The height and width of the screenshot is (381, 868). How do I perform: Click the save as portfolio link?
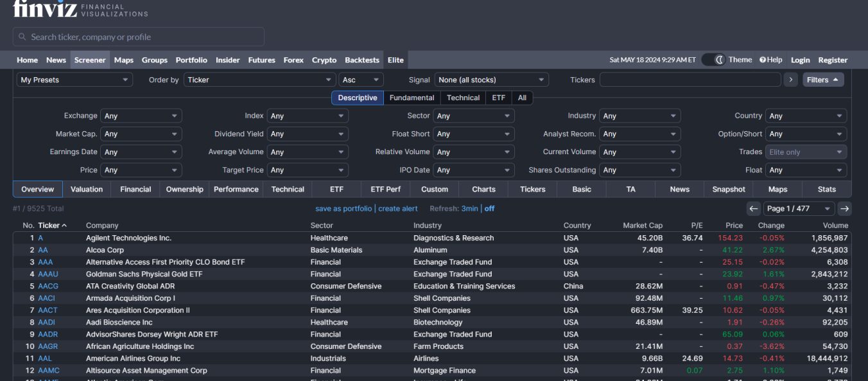tap(343, 208)
